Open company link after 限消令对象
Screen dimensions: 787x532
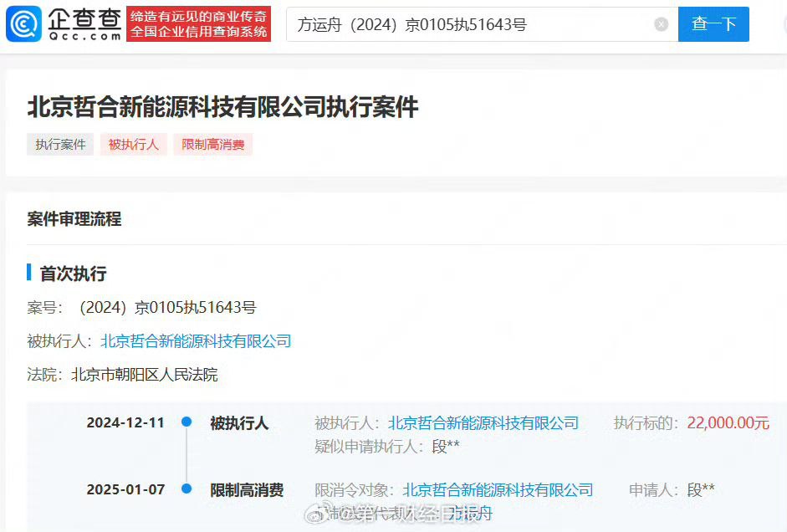pos(498,490)
